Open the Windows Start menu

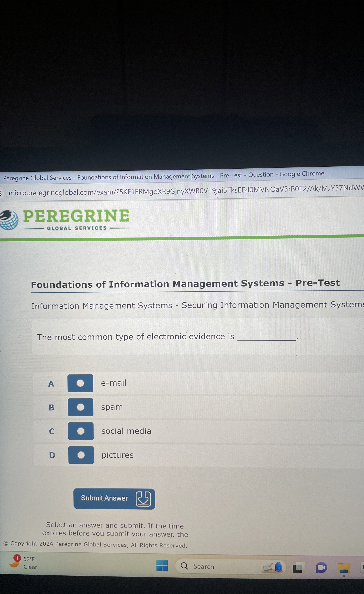coord(162,566)
